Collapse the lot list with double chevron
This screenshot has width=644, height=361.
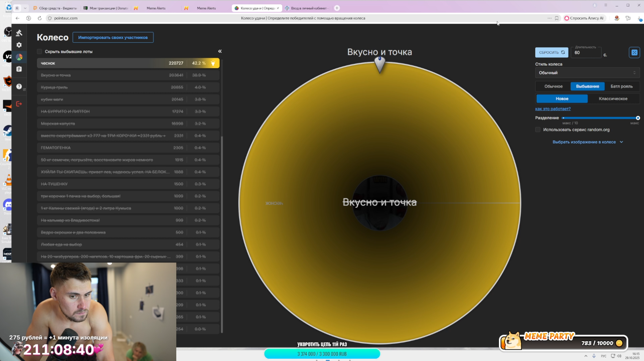point(220,51)
